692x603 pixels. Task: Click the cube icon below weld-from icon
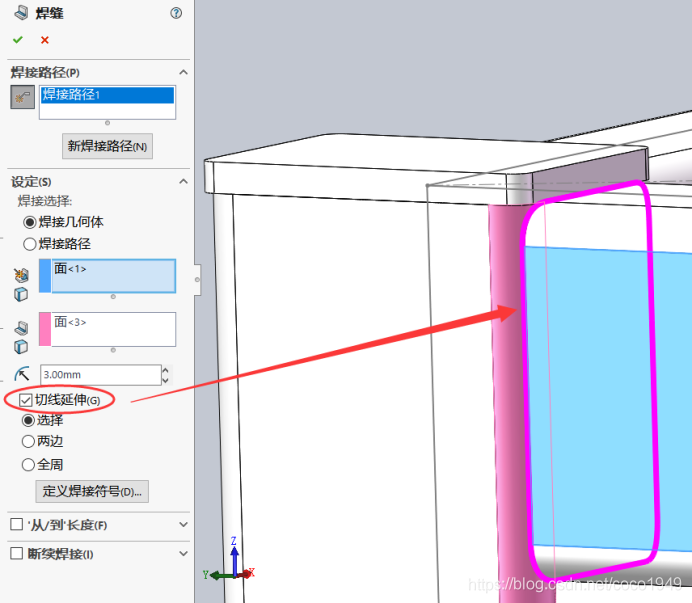[x=21, y=294]
